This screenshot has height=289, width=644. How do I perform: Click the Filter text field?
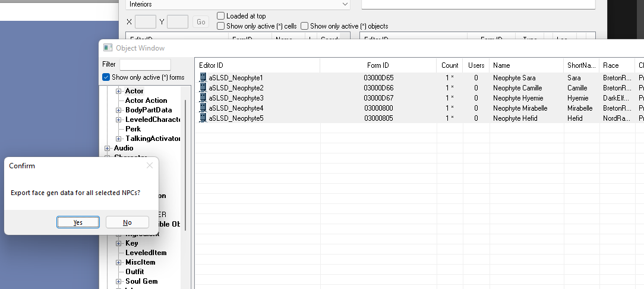(x=145, y=65)
